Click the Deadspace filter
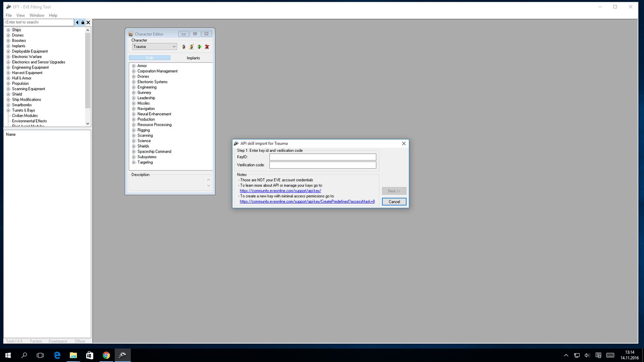This screenshot has width=644, height=362. (x=58, y=341)
